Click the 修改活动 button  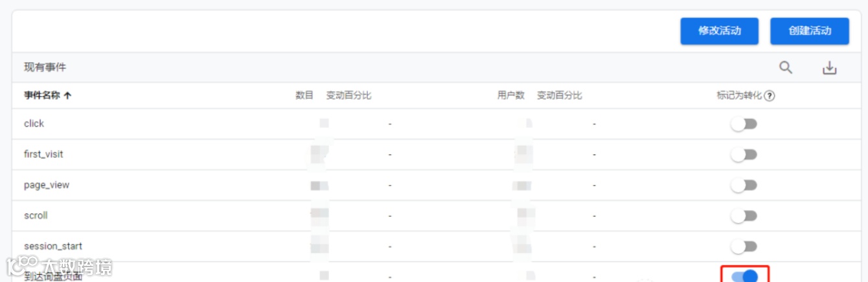pos(719,31)
